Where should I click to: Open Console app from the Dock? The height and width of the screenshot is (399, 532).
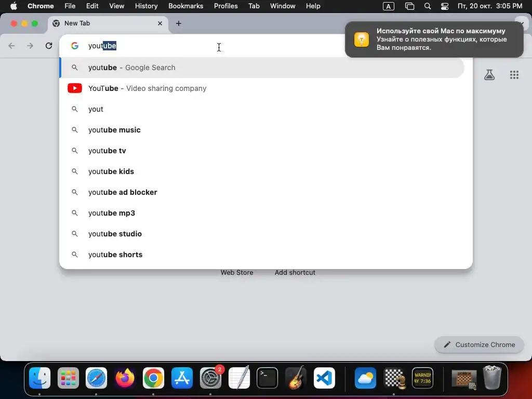(422, 378)
